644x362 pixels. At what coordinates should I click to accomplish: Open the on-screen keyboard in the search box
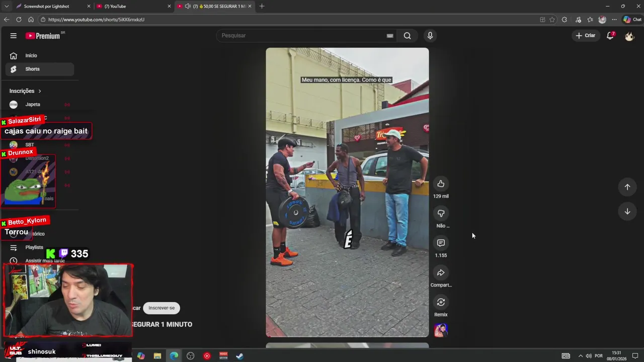390,36
